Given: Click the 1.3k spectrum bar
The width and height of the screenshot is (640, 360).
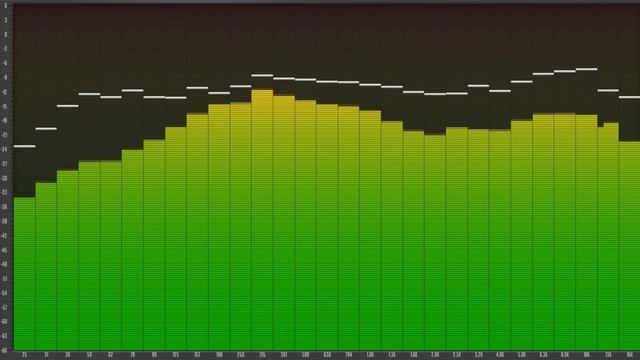Looking at the screenshot, I should click(x=392, y=236).
